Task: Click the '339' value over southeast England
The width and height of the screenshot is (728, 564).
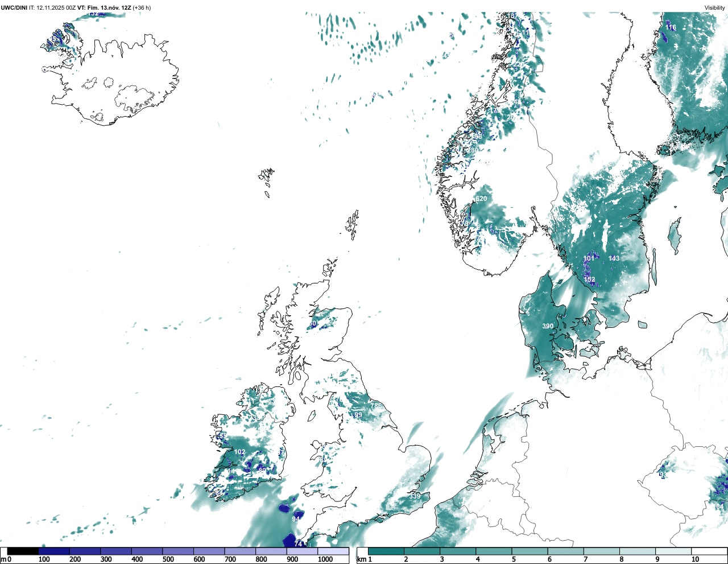Action: pyautogui.click(x=415, y=496)
